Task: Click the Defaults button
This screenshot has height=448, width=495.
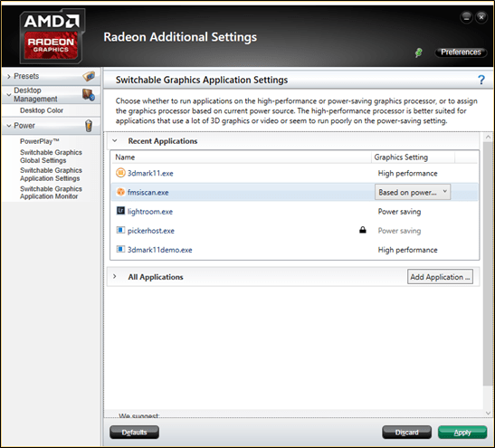Action: pyautogui.click(x=134, y=433)
